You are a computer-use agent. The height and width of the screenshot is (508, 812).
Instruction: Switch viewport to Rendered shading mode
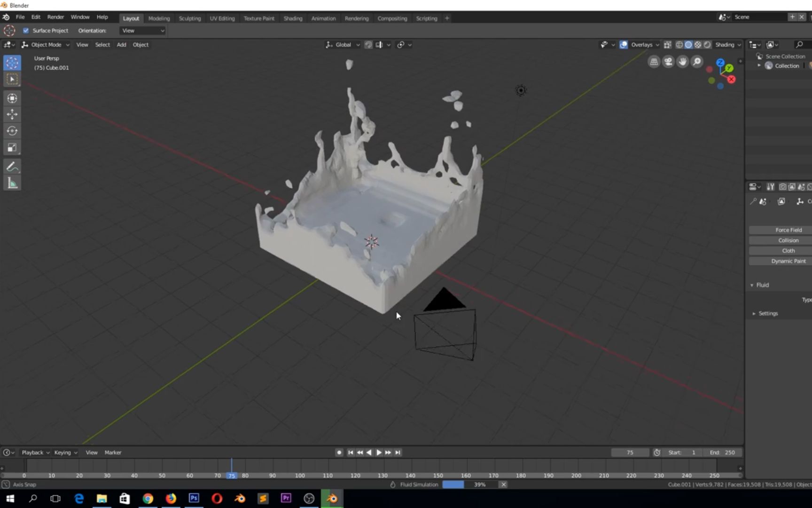click(707, 44)
